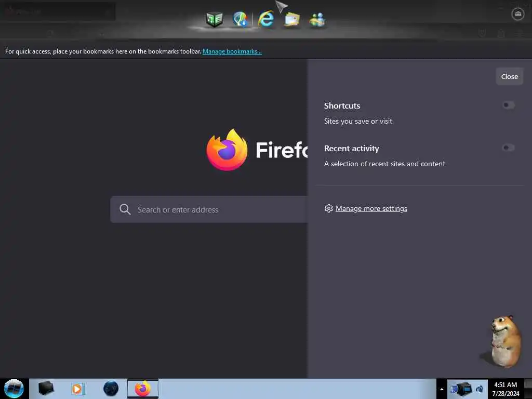The image size is (532, 399).
Task: Click the magnifying glass in the search box
Action: point(125,209)
